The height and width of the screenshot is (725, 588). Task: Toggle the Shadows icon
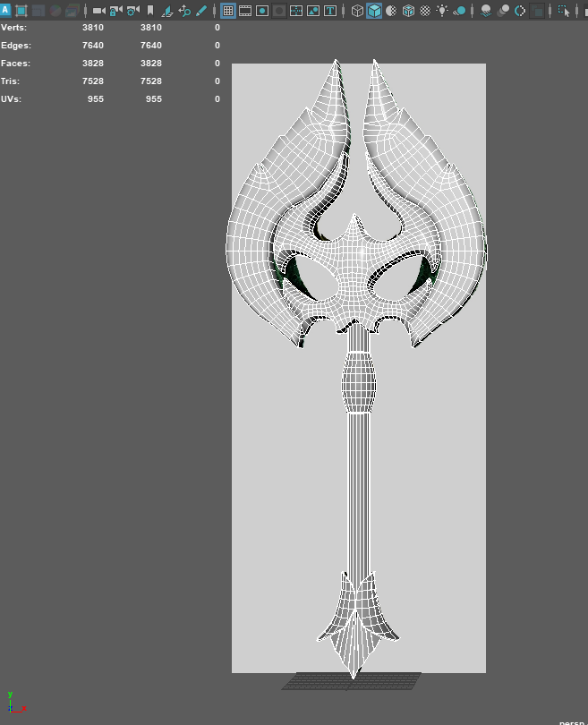click(459, 11)
